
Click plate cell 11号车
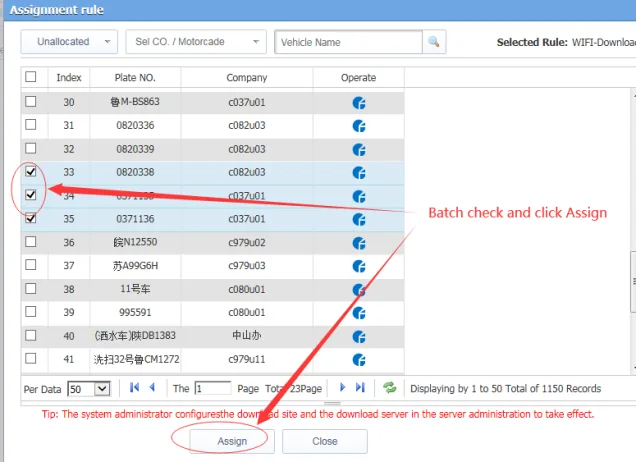pos(135,289)
